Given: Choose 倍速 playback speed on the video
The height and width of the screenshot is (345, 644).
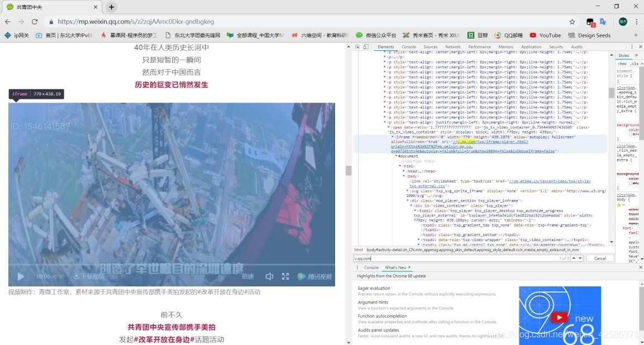Looking at the screenshot, I should [x=247, y=276].
